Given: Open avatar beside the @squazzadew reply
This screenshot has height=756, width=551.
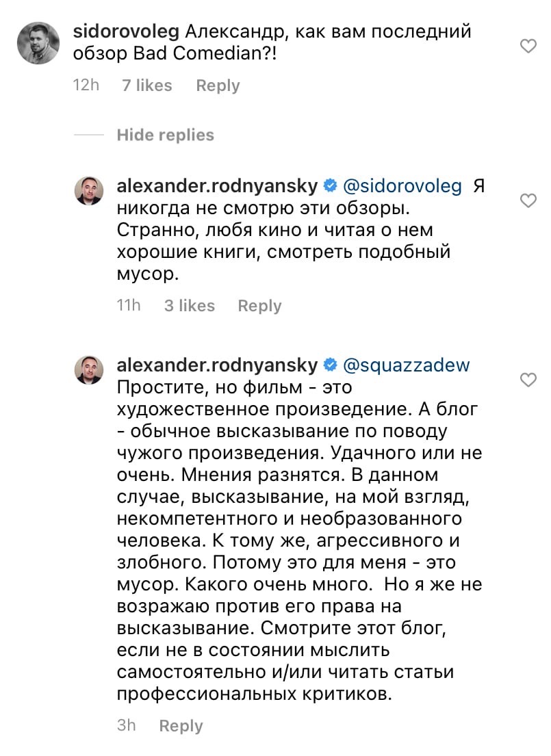Looking at the screenshot, I should pos(89,370).
